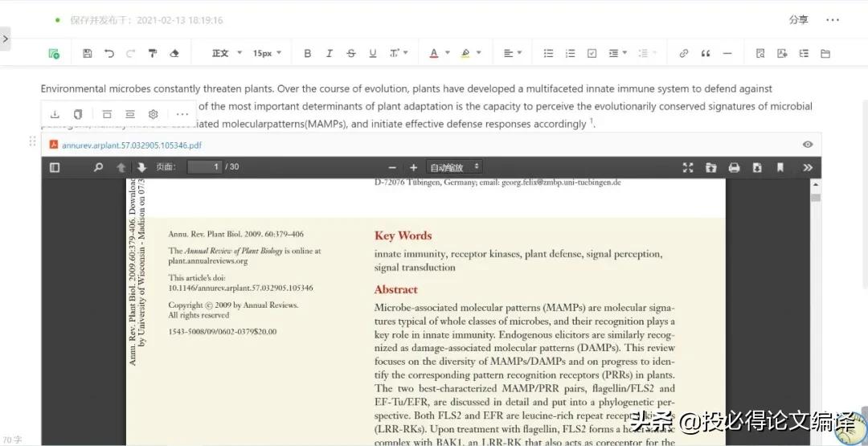This screenshot has width=868, height=446.
Task: Apply the red font color
Action: pyautogui.click(x=434, y=54)
